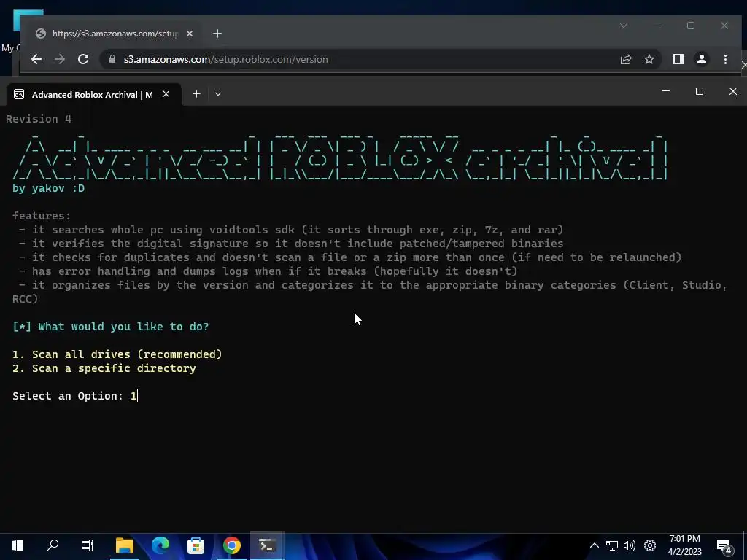The image size is (747, 560).
Task: Maximize the Chrome window
Action: click(x=691, y=26)
